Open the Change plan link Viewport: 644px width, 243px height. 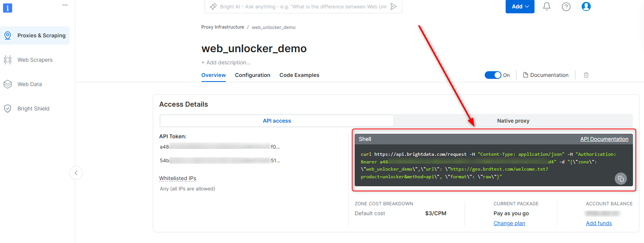tap(509, 223)
